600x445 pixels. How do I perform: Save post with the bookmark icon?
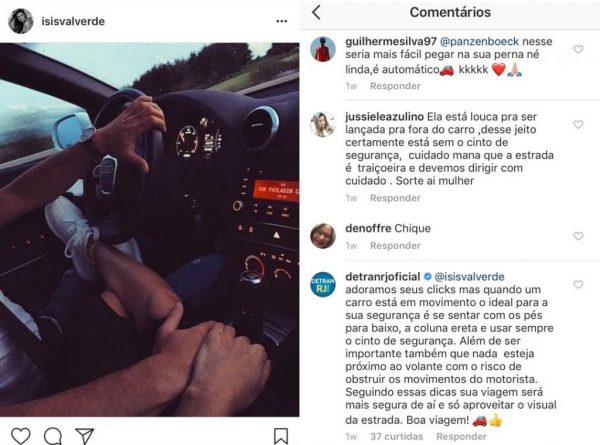click(281, 436)
